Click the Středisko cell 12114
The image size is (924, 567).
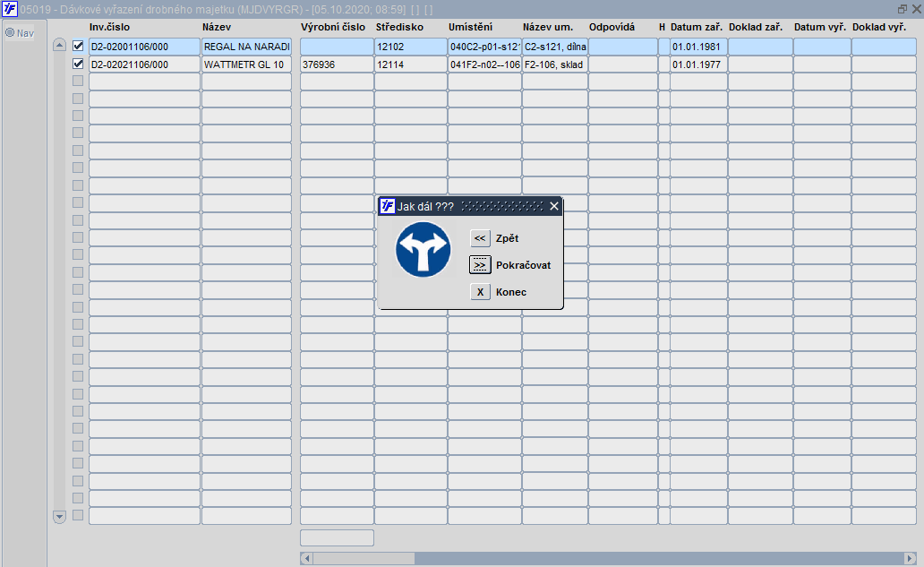[x=411, y=64]
